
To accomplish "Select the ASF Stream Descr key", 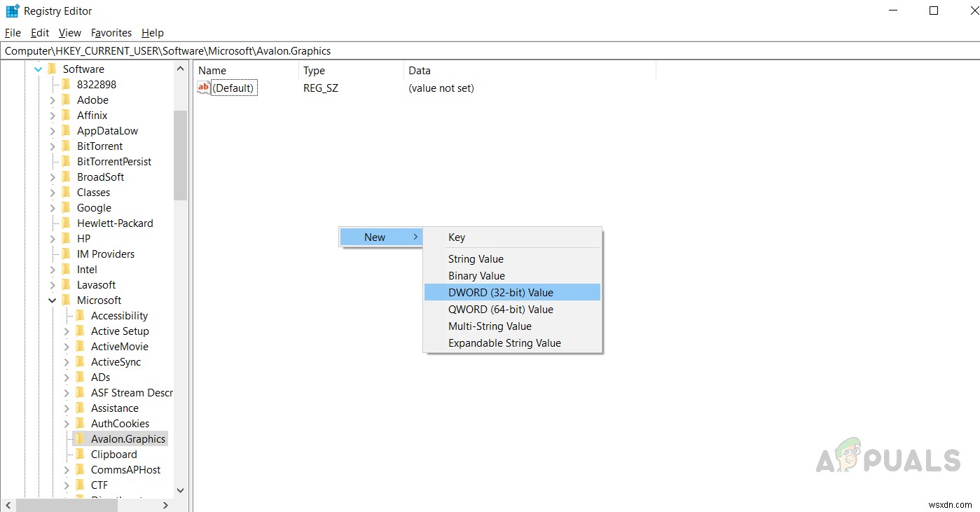I will pos(132,392).
